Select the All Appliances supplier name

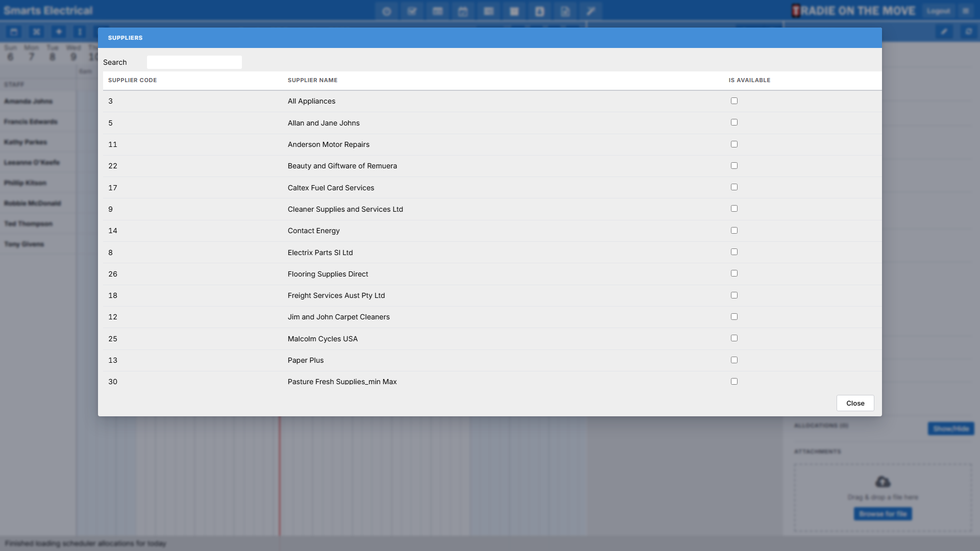[x=311, y=101]
